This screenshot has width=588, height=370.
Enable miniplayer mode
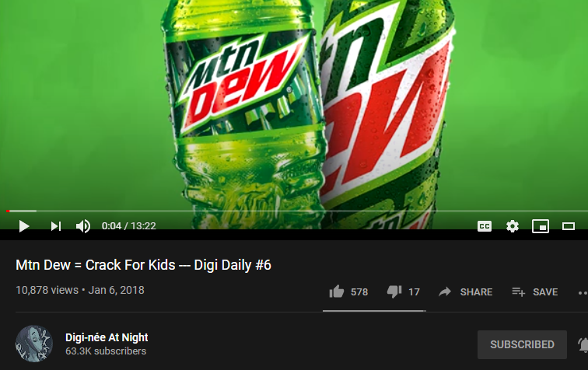point(541,226)
